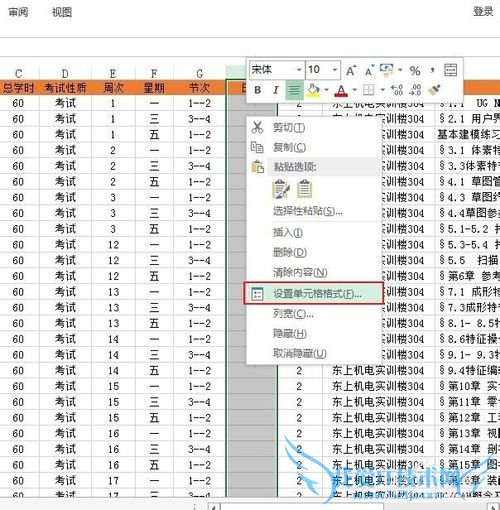
Task: Select column C header
Action: 19,73
